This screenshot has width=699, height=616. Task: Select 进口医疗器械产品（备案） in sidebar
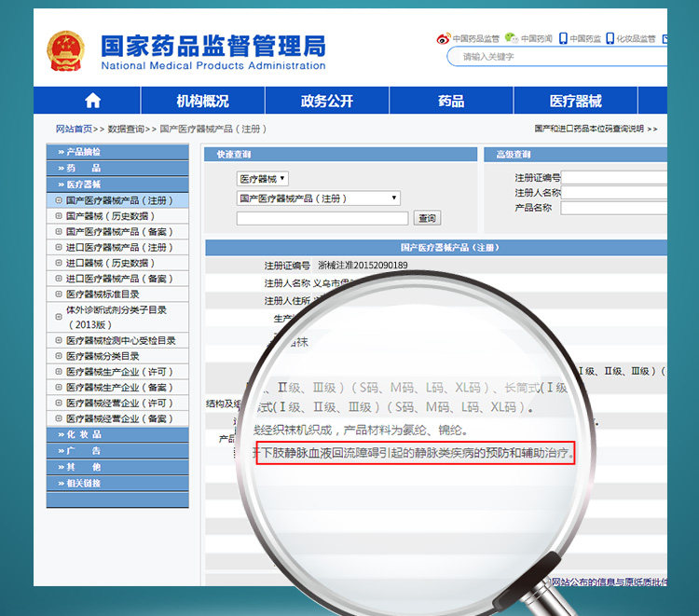pyautogui.click(x=119, y=279)
